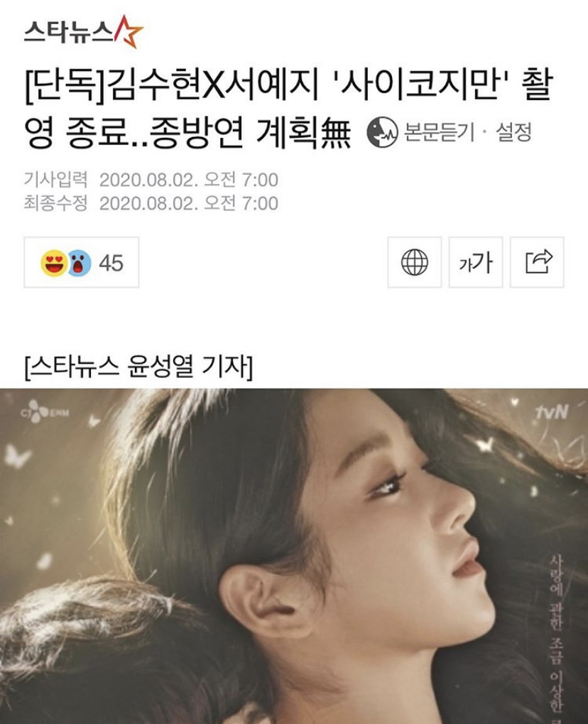The width and height of the screenshot is (588, 724).
Task: Open reactions box showing 45
Action: (x=81, y=262)
